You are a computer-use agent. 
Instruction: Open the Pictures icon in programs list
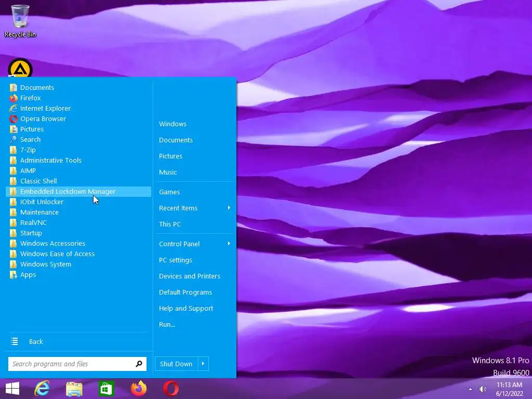[x=13, y=129]
